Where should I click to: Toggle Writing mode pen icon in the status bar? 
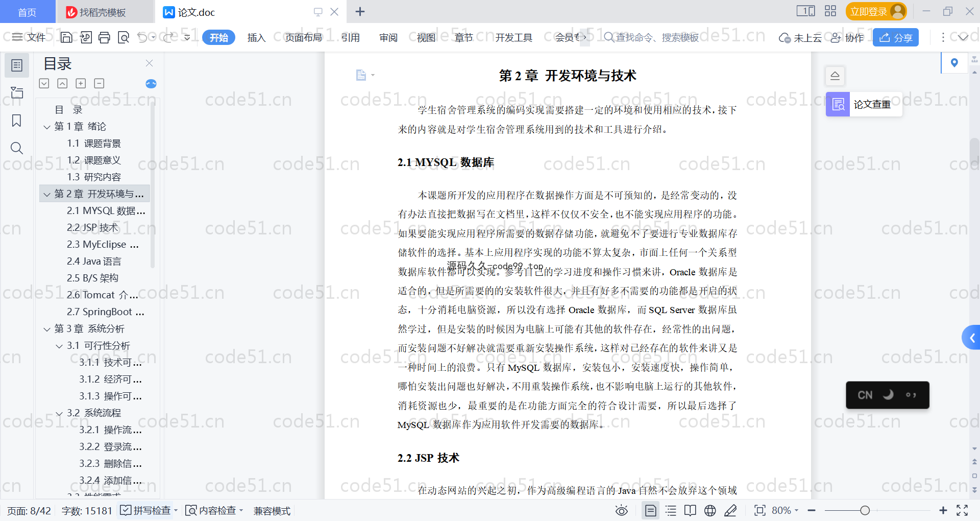pos(730,510)
